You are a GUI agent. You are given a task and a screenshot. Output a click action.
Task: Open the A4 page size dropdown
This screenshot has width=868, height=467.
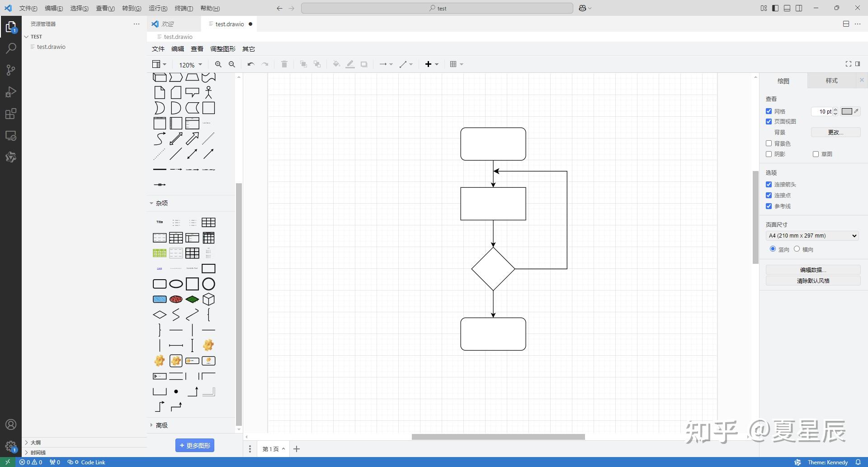pyautogui.click(x=811, y=235)
